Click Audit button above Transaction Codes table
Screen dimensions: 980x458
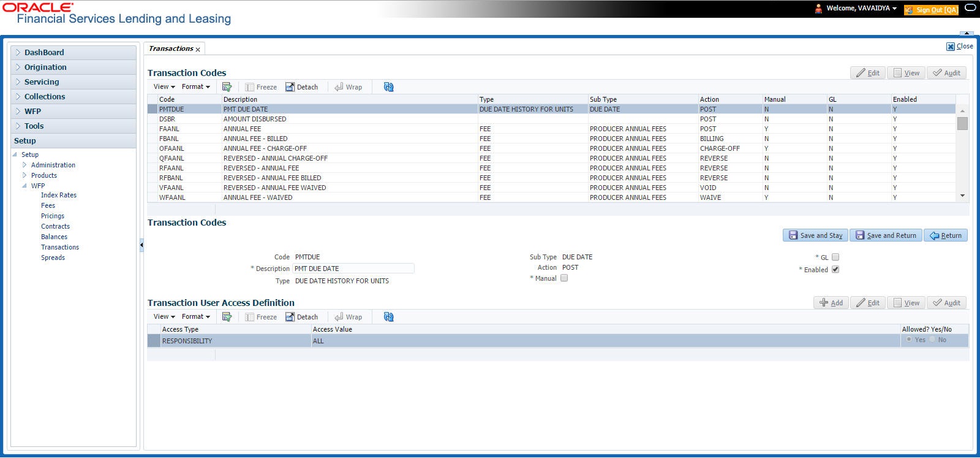click(x=947, y=73)
